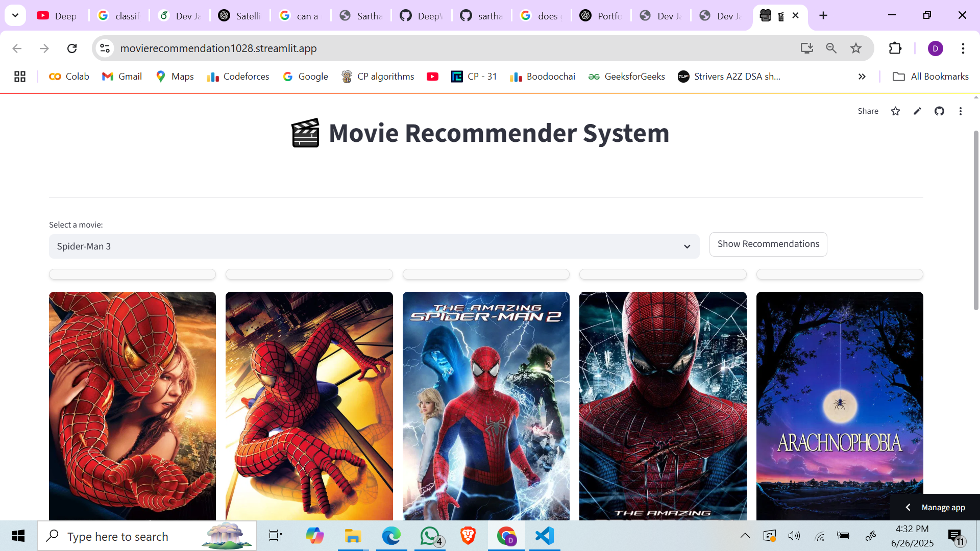Switch to the Google classif tab
Image resolution: width=980 pixels, height=551 pixels.
(119, 16)
